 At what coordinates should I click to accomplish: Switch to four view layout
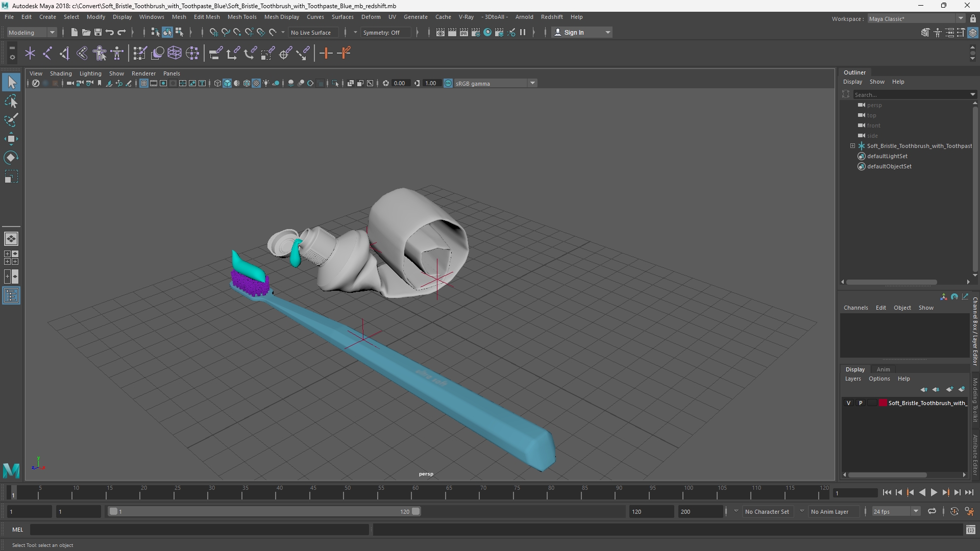11,258
